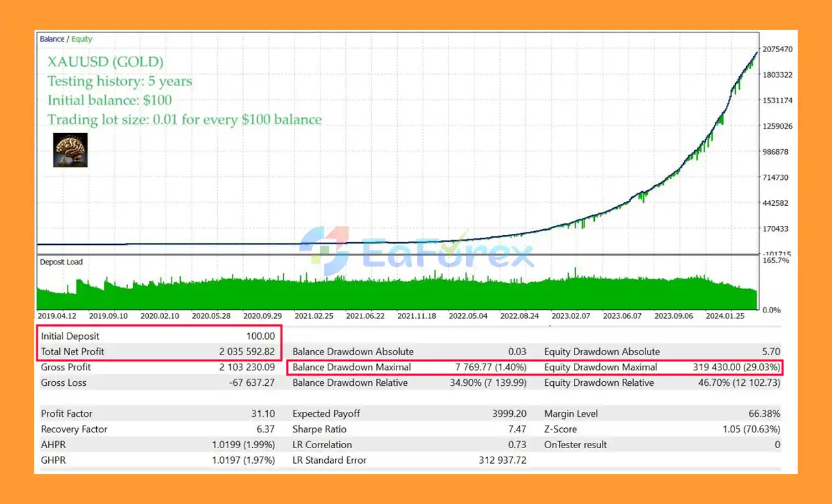The width and height of the screenshot is (832, 504).
Task: Click the Deposit Load chart label
Action: pos(61,262)
